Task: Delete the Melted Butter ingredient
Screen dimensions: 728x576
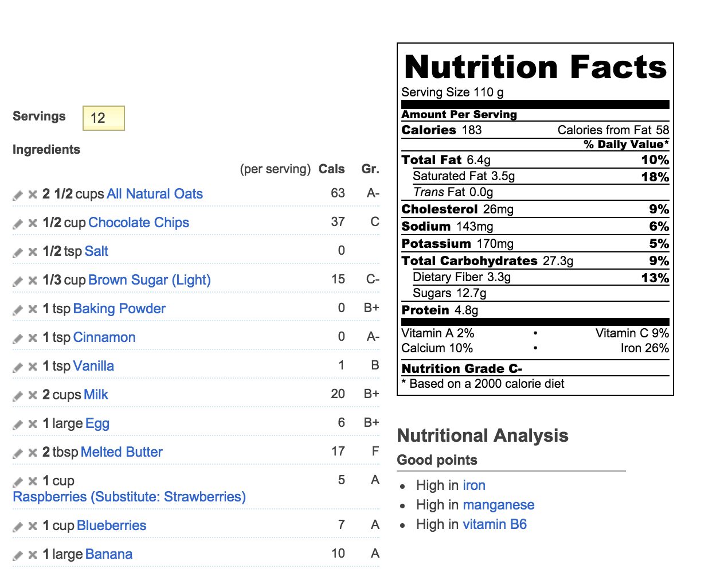Action: pyautogui.click(x=33, y=453)
